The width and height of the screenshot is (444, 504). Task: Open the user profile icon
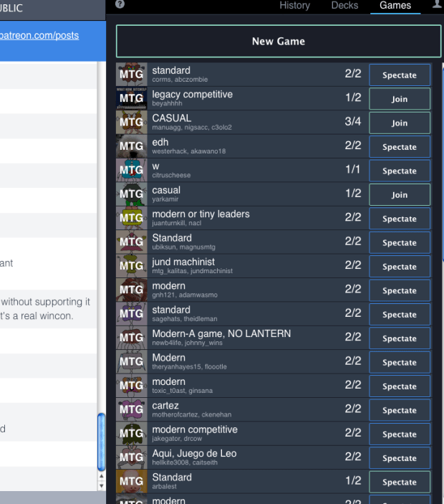pos(438,4)
